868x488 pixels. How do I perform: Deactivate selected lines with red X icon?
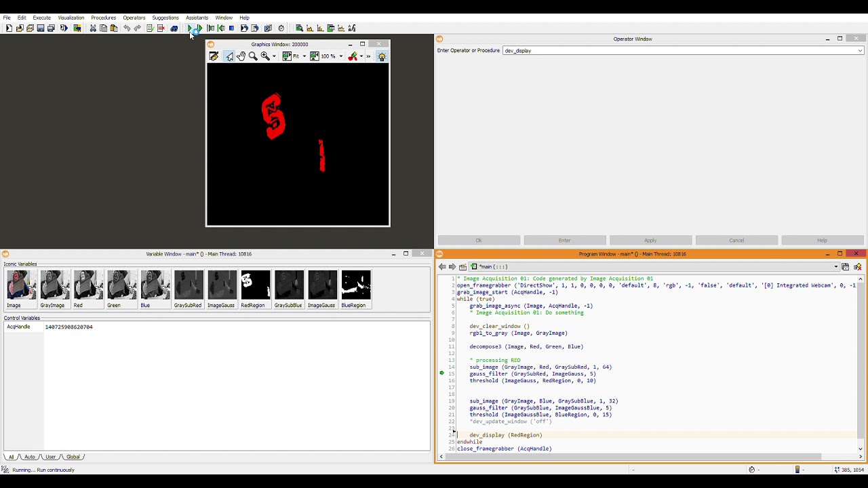coord(161,28)
